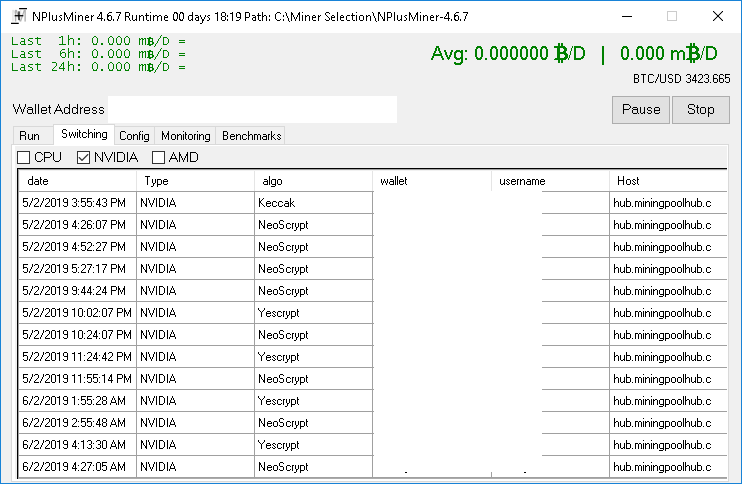Image resolution: width=742 pixels, height=484 pixels.
Task: Select the 5/2/2019 10:24:07 PM date cell
Action: (78, 335)
